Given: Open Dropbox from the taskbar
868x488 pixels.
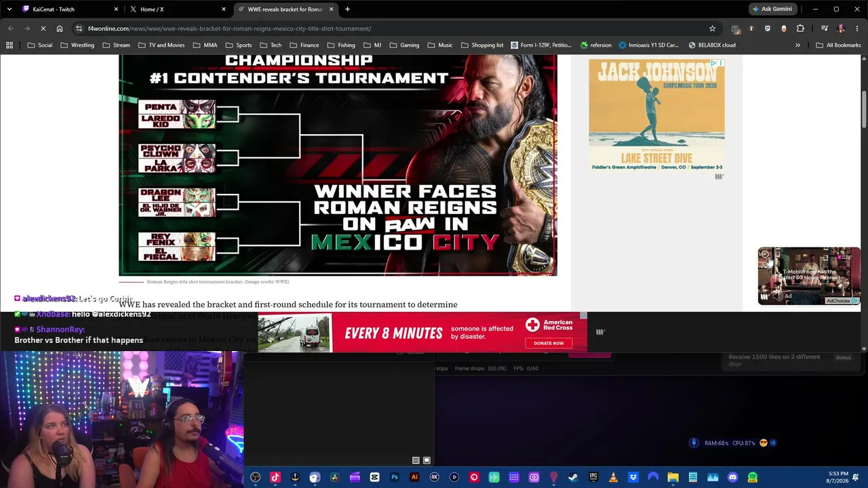Looking at the screenshot, I should coord(633,477).
